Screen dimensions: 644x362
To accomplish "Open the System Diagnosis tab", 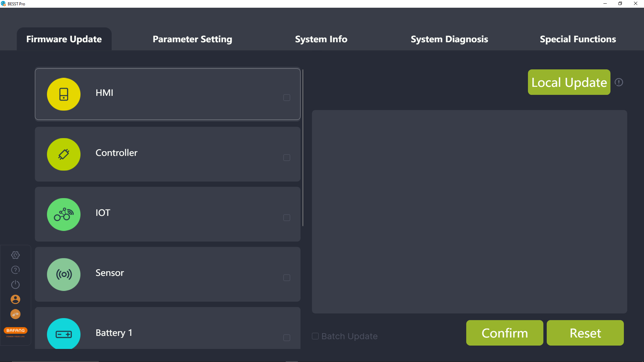I will tap(449, 39).
